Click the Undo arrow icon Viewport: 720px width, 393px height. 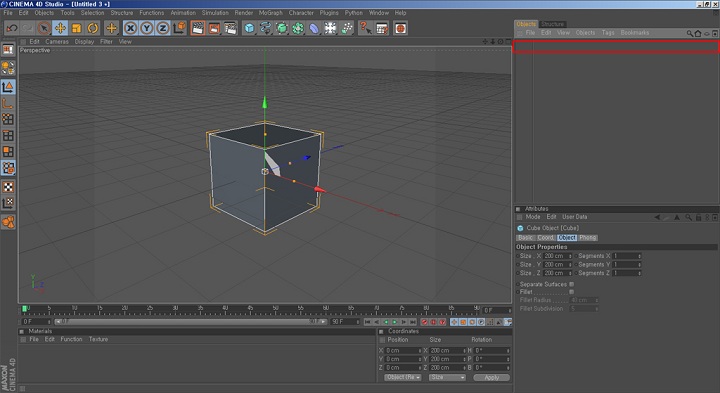[11, 28]
